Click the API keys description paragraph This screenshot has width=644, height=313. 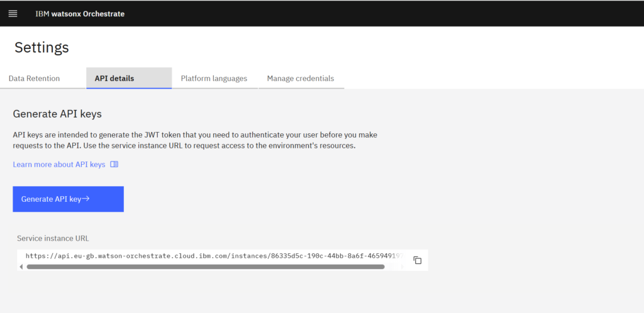point(195,140)
